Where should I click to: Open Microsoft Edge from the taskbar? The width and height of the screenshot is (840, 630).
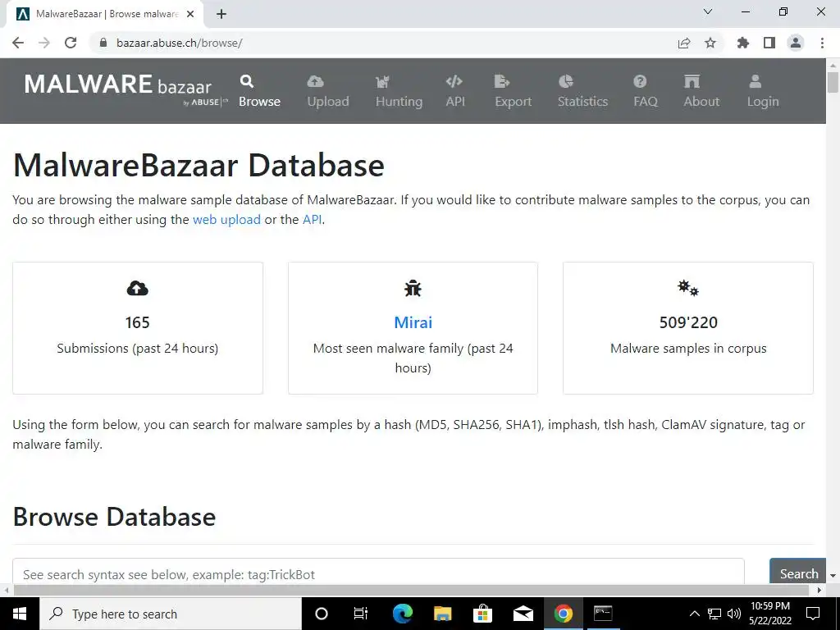click(x=403, y=614)
